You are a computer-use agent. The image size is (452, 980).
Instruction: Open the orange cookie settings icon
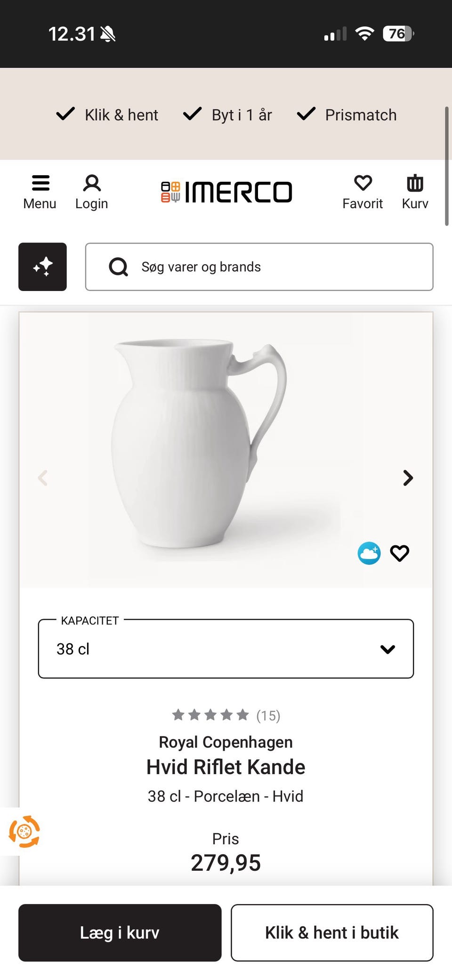(24, 832)
